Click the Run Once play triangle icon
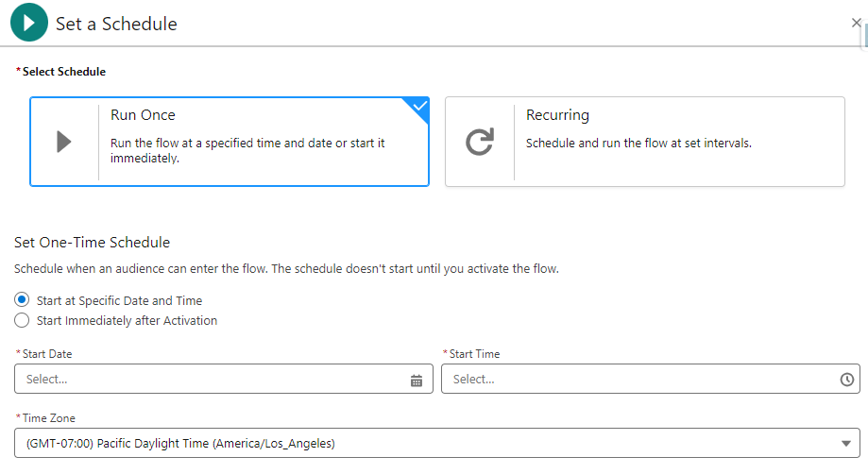868x474 pixels. [64, 142]
